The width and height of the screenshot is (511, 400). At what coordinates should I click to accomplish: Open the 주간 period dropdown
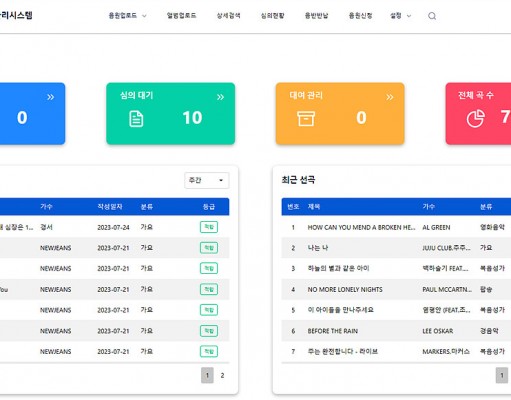click(207, 180)
